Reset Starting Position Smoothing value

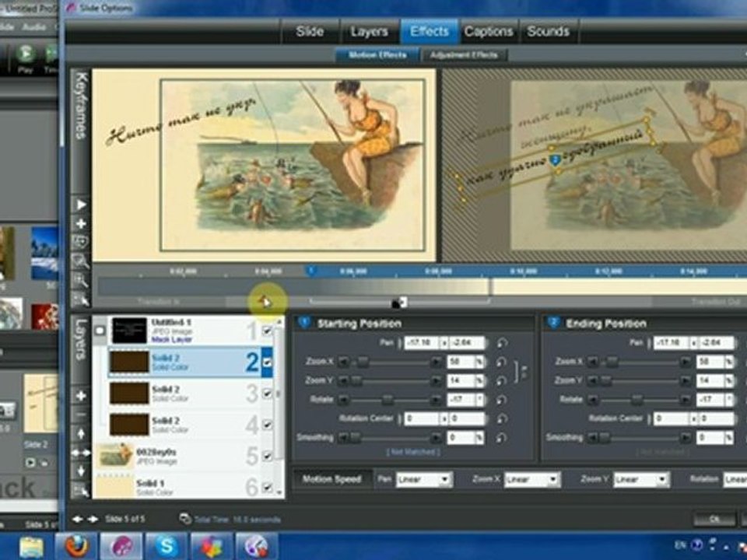pyautogui.click(x=500, y=438)
